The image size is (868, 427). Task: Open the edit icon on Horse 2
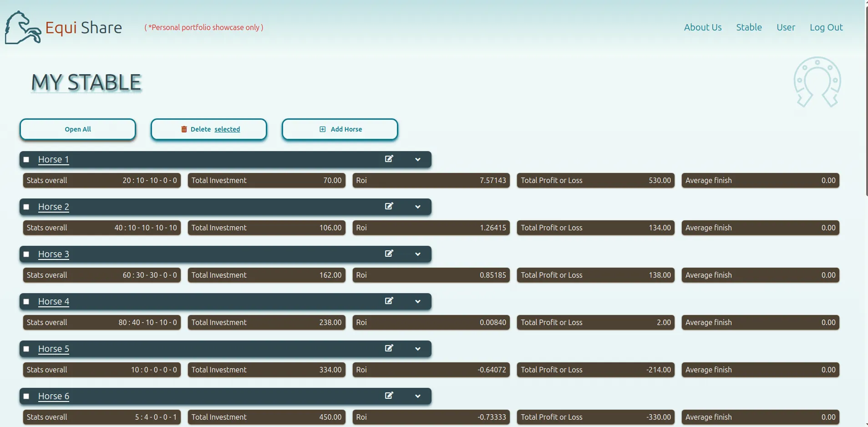pyautogui.click(x=389, y=206)
